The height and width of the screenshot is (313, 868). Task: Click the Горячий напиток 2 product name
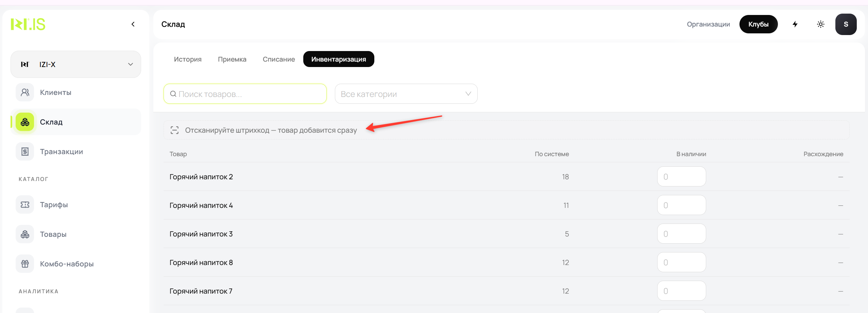[201, 177]
